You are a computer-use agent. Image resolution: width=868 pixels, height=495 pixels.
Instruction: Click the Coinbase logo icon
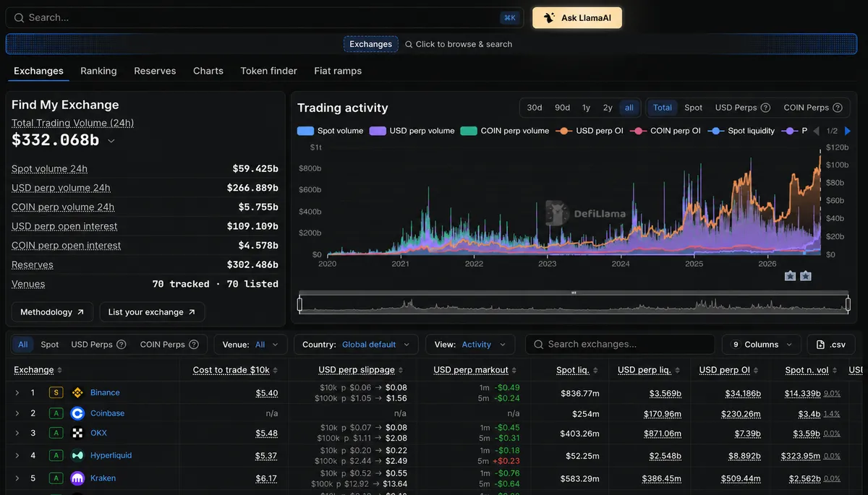[77, 413]
